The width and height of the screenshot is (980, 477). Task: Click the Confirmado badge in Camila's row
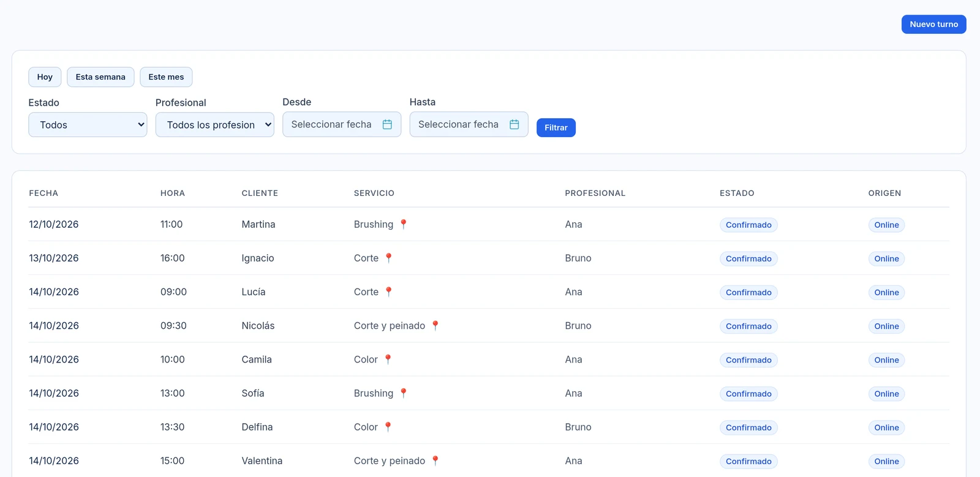(x=748, y=360)
